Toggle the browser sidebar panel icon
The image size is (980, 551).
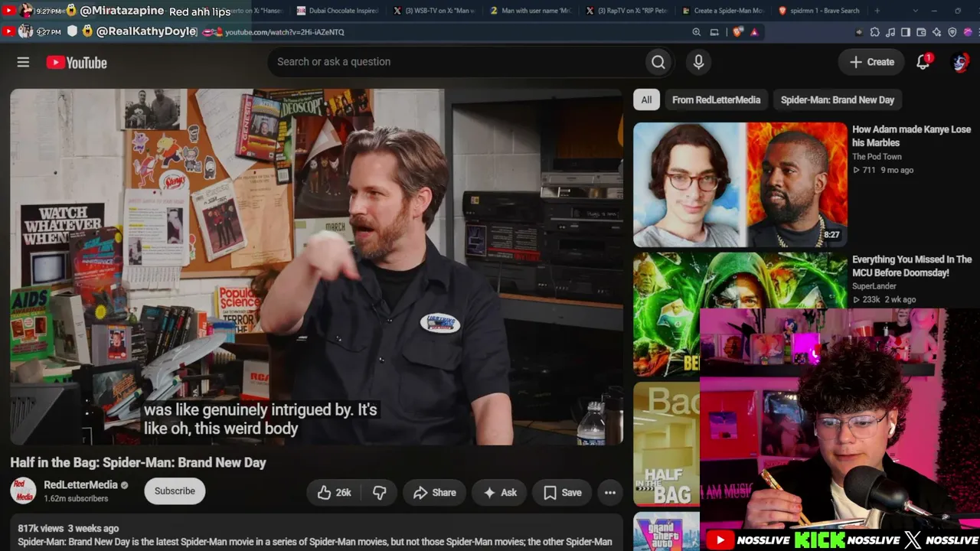(906, 32)
